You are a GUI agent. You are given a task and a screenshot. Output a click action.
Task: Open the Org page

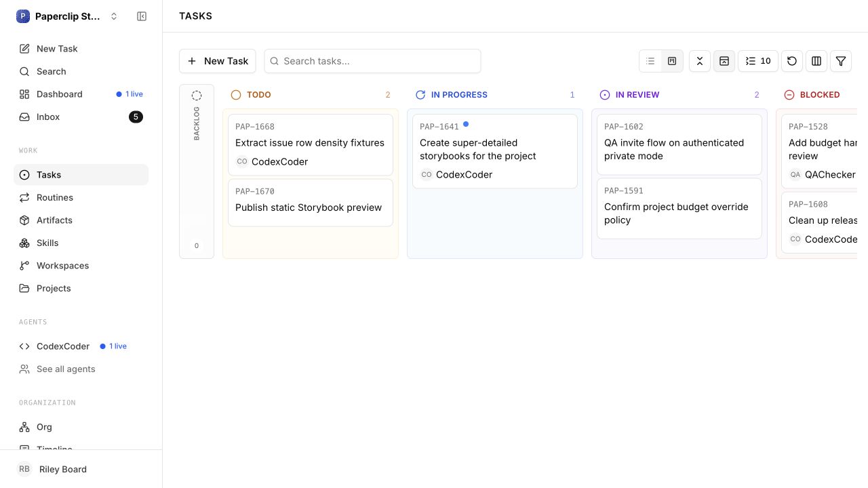(81, 427)
